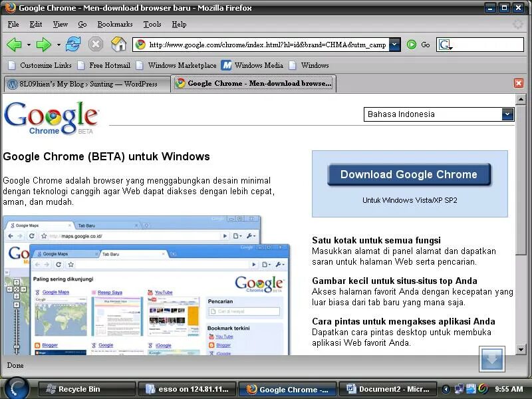Screen dimensions: 532x399
Task: Open the Forward history dropdown arrow
Action: pyautogui.click(x=59, y=45)
